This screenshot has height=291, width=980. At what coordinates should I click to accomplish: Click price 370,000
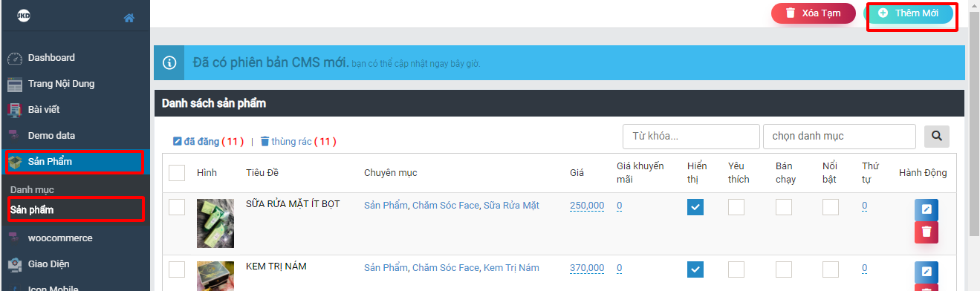click(587, 268)
